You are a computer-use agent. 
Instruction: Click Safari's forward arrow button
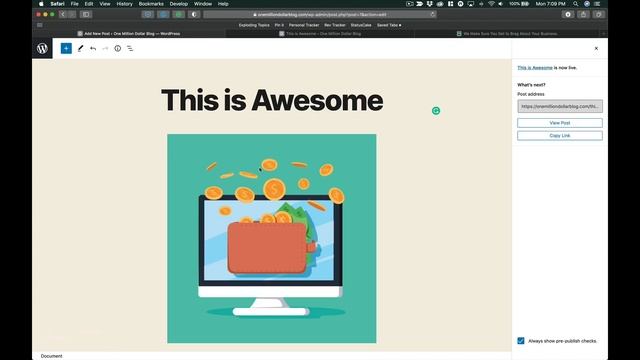72,14
